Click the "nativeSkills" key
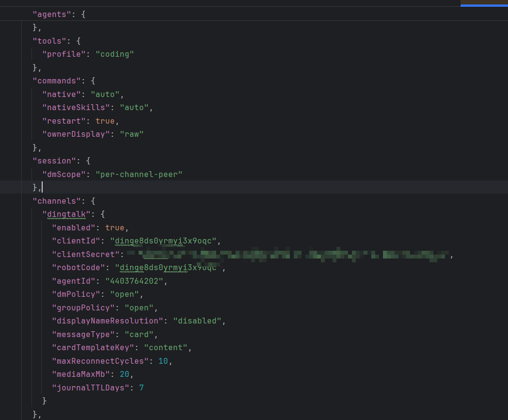 76,107
